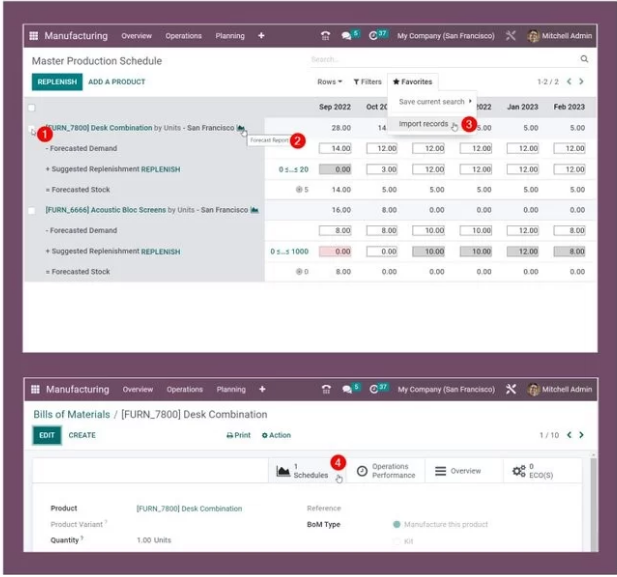Open chat messages icon in bottom window
Screen dimensions: 617x577
[347, 389]
